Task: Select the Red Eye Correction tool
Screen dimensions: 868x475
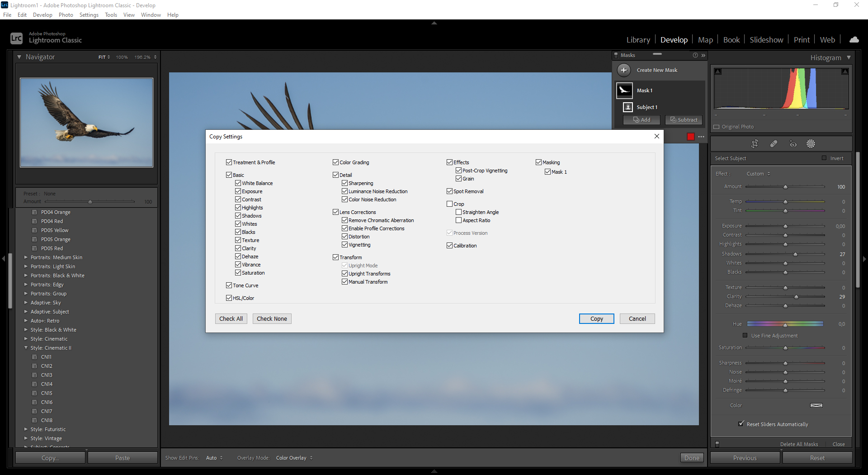Action: [793, 144]
